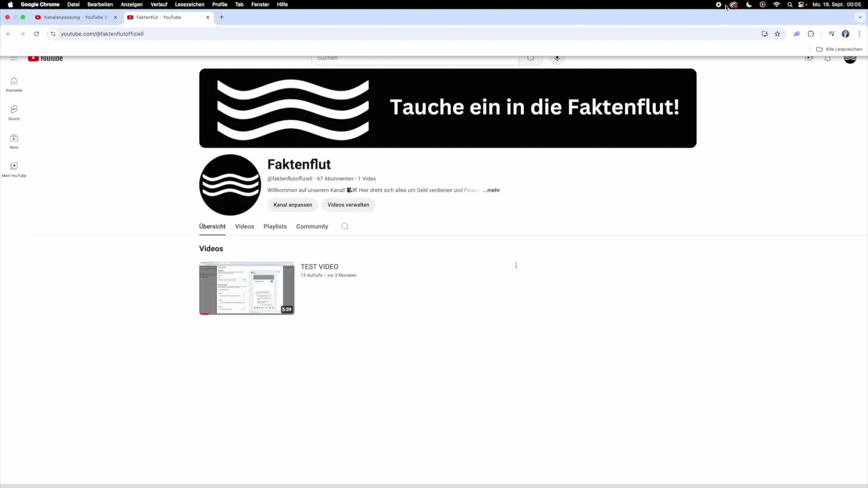Bookmark the page with the star icon

coord(778,33)
